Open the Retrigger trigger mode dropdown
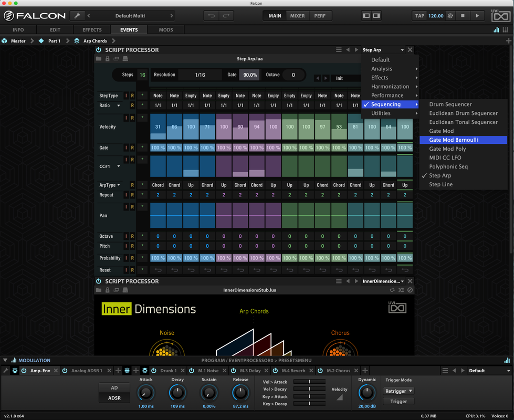The height and width of the screenshot is (420, 514). (x=398, y=391)
